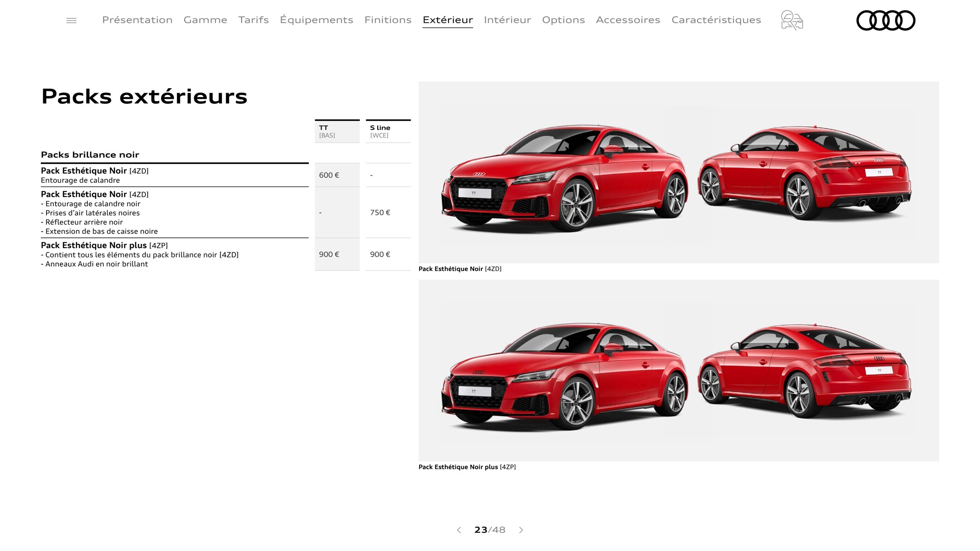Click '- Entourage de calandre noir' line
This screenshot has height=551, width=980.
[x=91, y=204]
